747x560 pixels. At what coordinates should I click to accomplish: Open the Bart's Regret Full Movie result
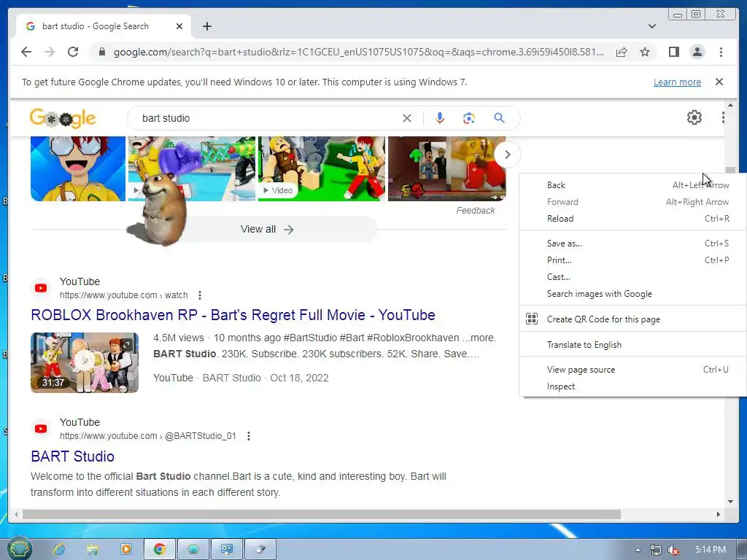pyautogui.click(x=233, y=315)
